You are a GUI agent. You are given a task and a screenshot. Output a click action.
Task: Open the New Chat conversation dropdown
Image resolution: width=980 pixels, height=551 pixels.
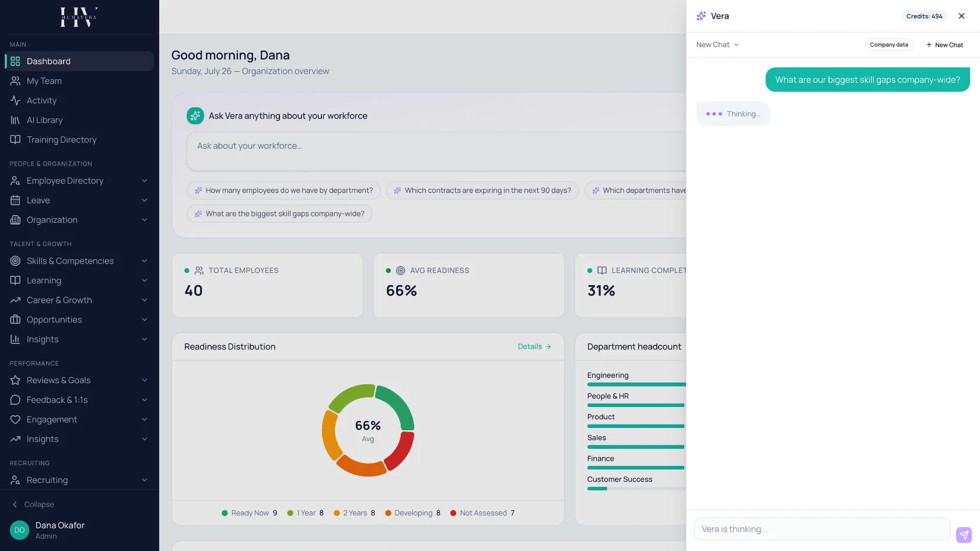point(717,45)
